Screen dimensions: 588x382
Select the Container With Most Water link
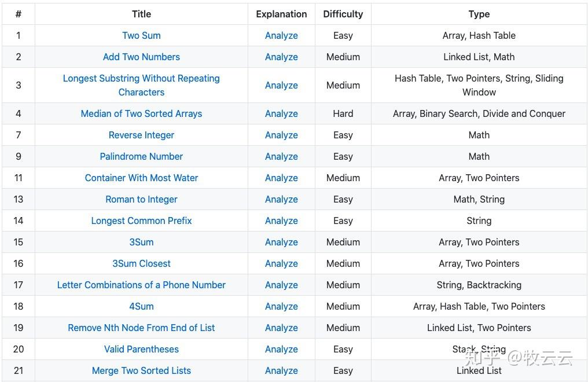pos(141,178)
